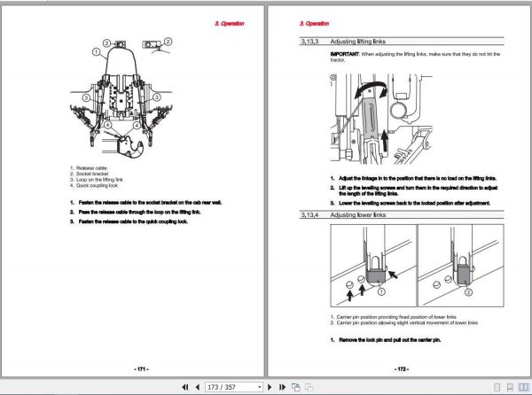Go to the previous page
Viewport: 532px width, 395px height.
click(198, 387)
